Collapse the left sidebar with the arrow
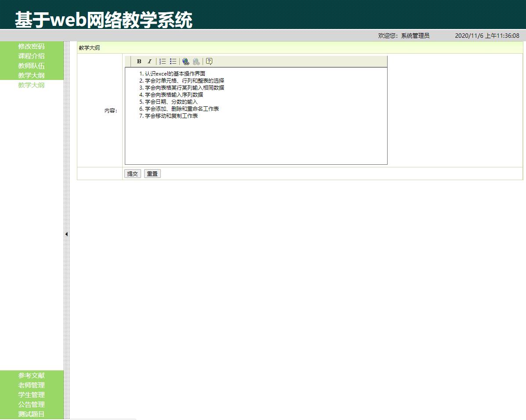526x420 pixels. pyautogui.click(x=66, y=234)
